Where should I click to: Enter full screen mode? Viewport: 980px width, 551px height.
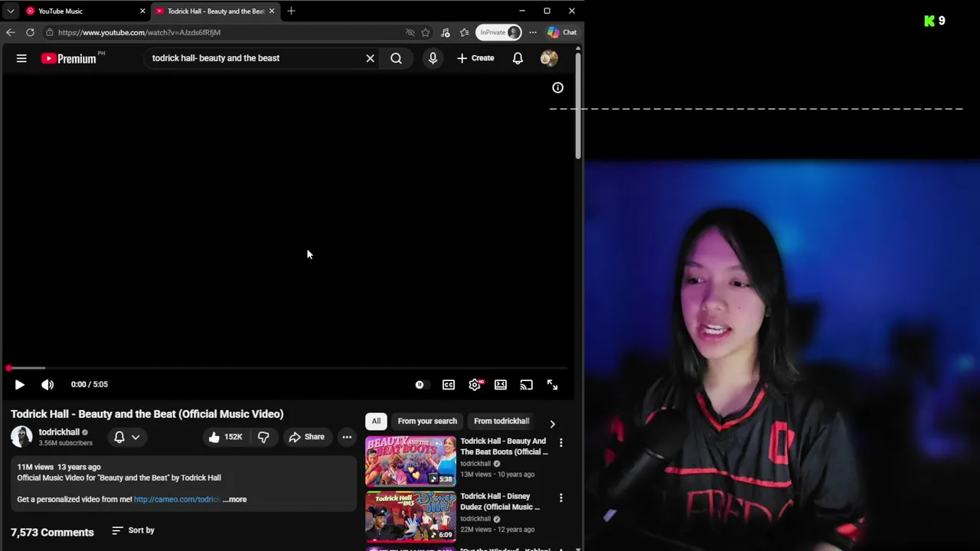pos(552,385)
